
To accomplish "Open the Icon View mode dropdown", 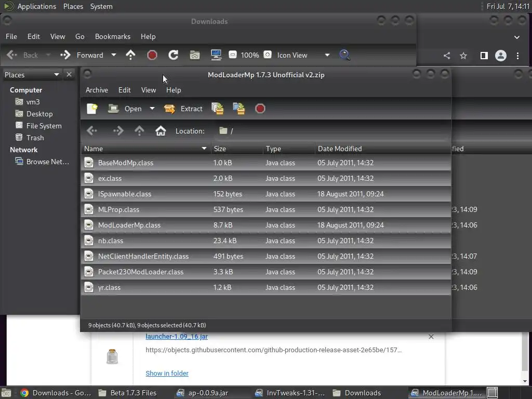I will [x=303, y=55].
